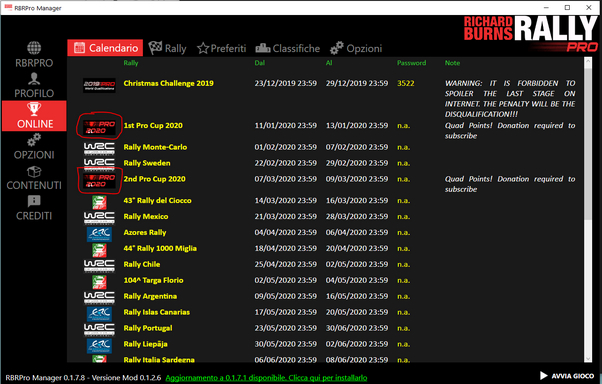Open the CONTENUTI box section
This screenshot has width=602, height=384.
(x=34, y=177)
